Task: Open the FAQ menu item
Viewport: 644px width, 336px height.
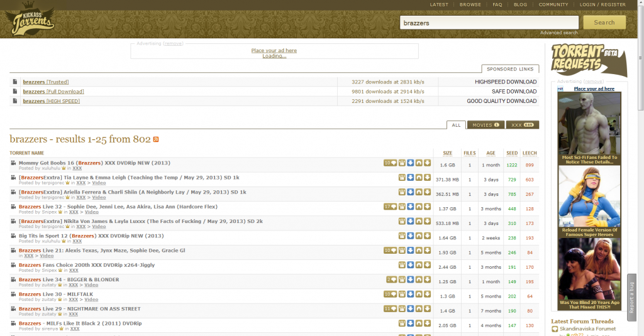Action: 497,4
